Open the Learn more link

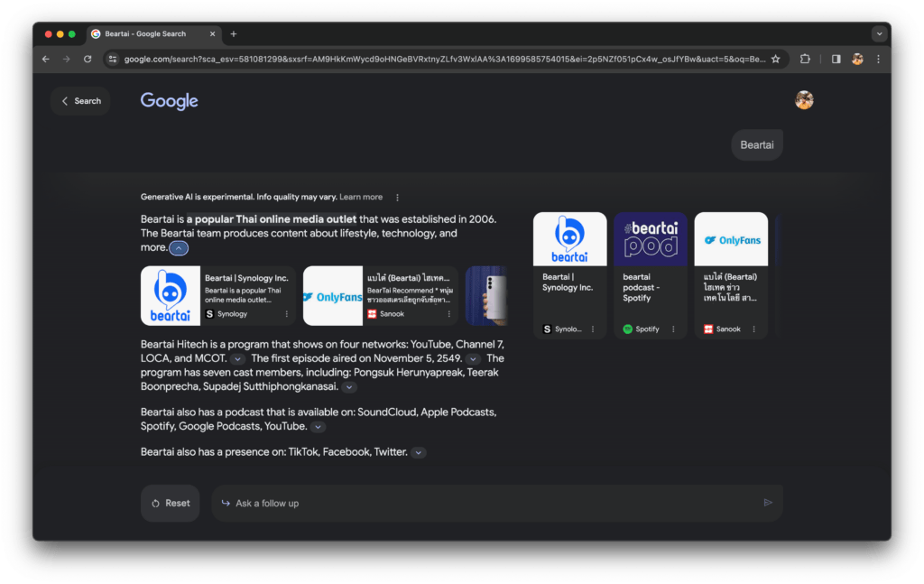(361, 197)
